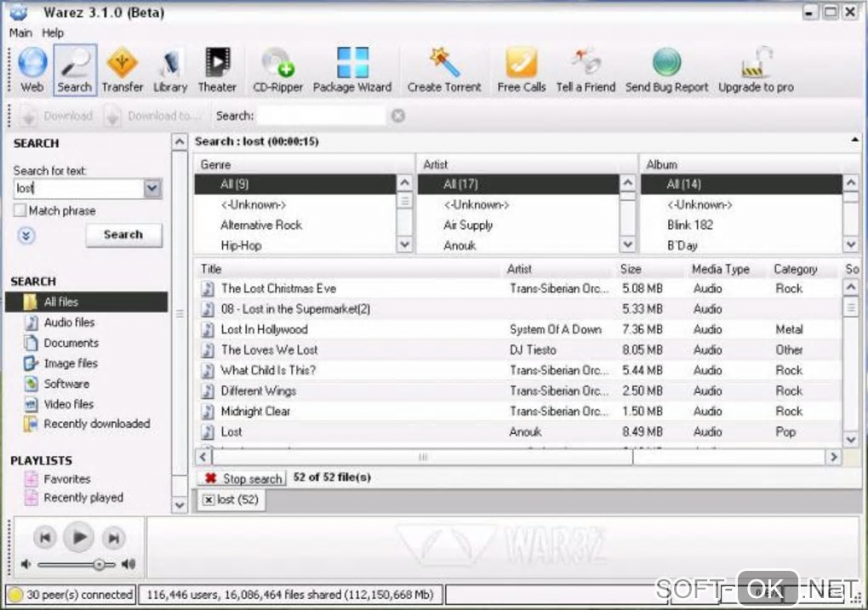Skip to next track
Screen dimensions: 868x610
pyautogui.click(x=113, y=538)
